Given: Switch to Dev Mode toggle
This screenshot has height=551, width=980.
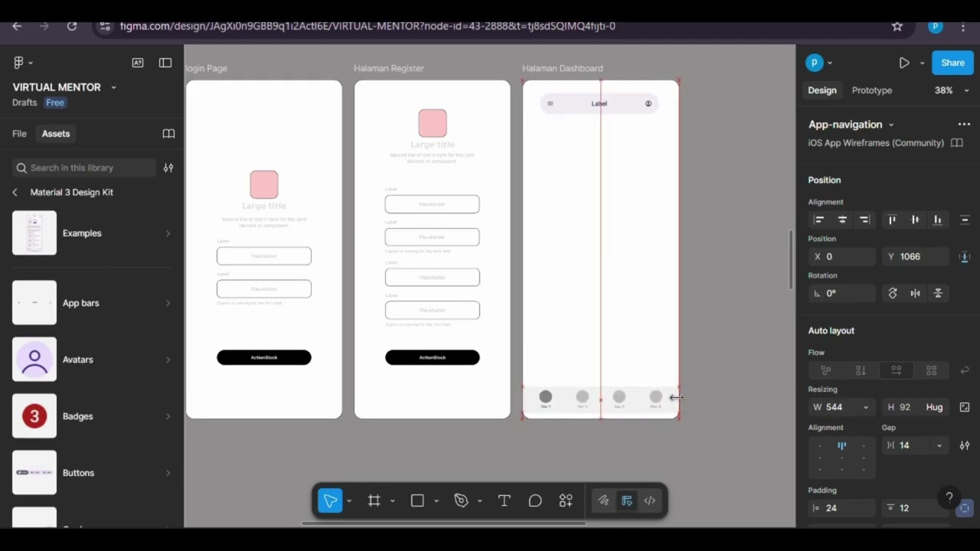Looking at the screenshot, I should click(649, 500).
